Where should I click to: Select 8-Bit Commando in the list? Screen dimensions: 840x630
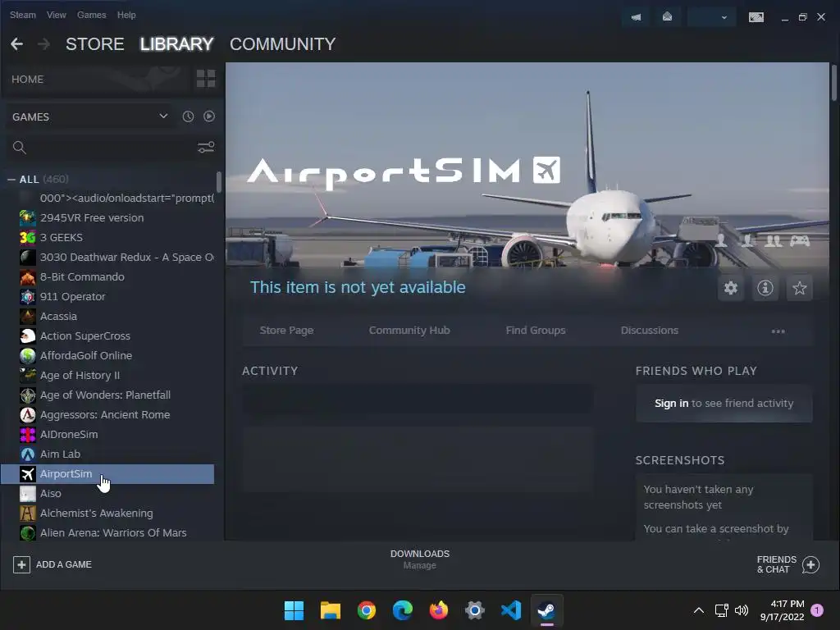tap(107, 277)
